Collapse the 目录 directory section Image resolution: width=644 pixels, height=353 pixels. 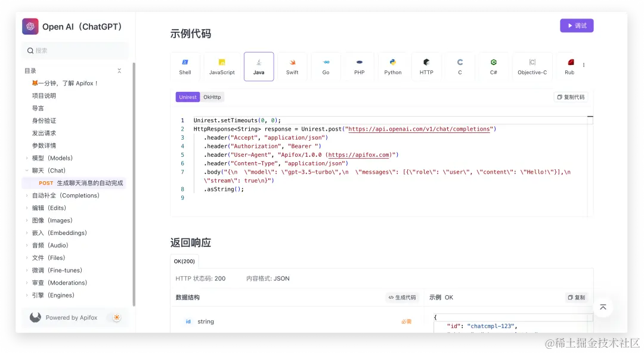(119, 71)
